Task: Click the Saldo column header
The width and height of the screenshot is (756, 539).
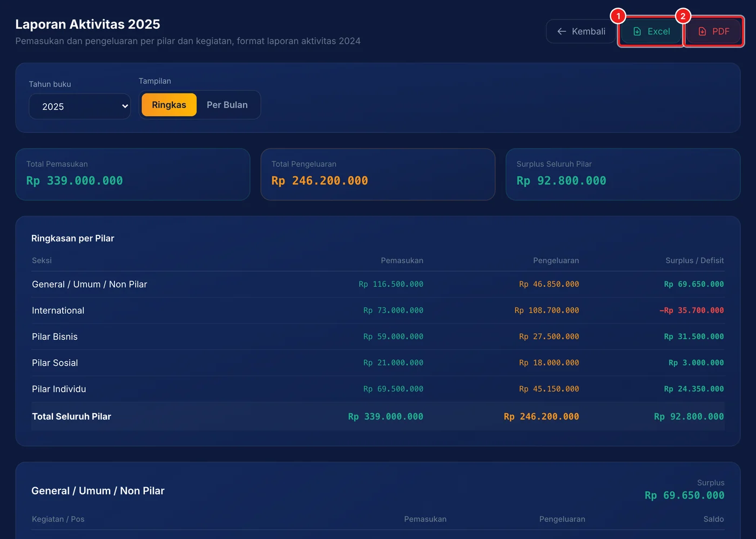Action: click(713, 519)
